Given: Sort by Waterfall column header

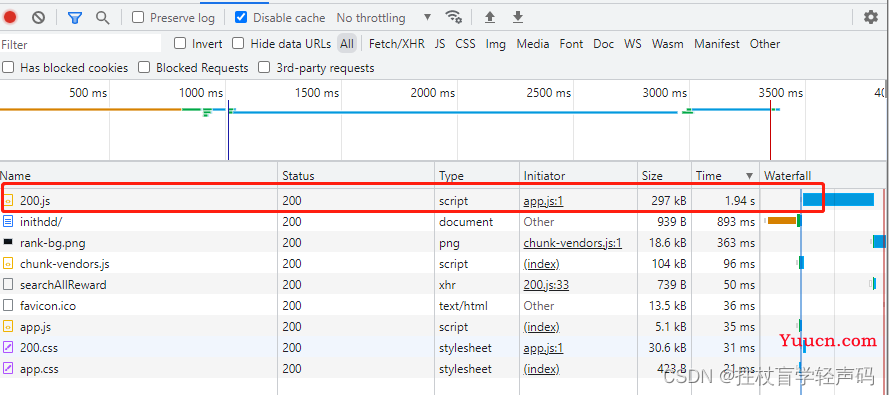Looking at the screenshot, I should (824, 176).
